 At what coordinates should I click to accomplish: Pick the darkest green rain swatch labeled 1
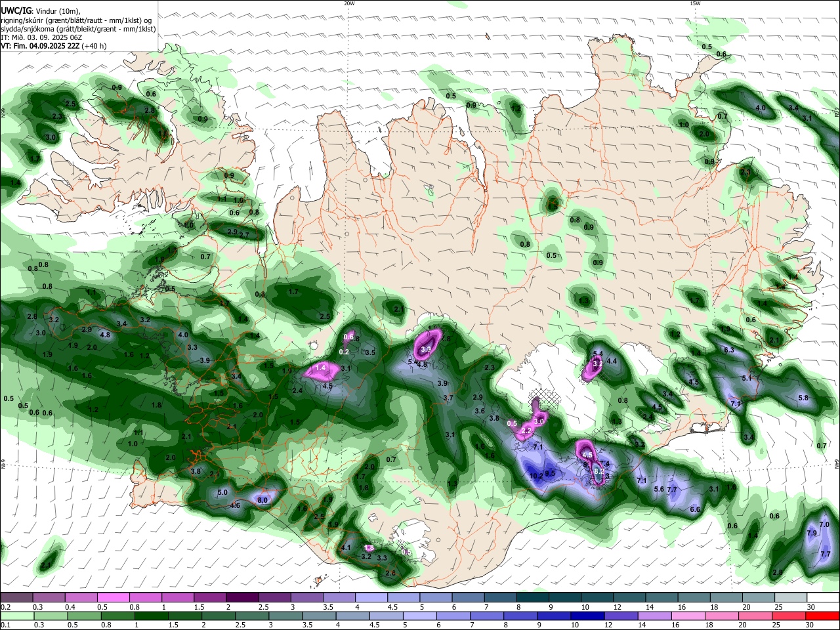(x=152, y=616)
